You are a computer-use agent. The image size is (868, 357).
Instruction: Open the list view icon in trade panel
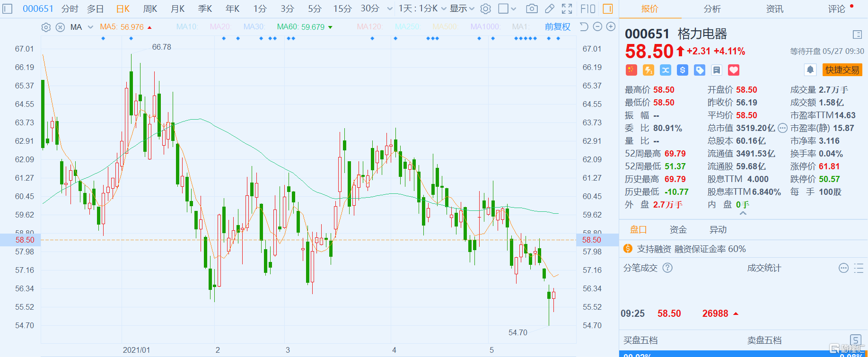pyautogui.click(x=859, y=268)
